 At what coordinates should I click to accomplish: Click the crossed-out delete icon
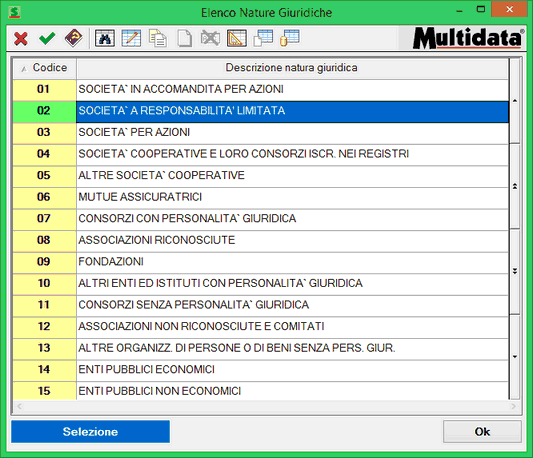(x=210, y=38)
